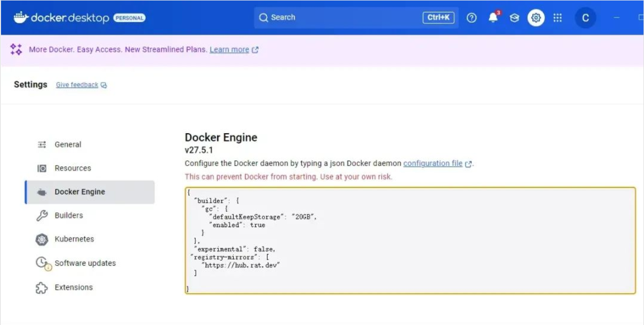Open the apps grid icon
The width and height of the screenshot is (644, 325).
coord(558,18)
